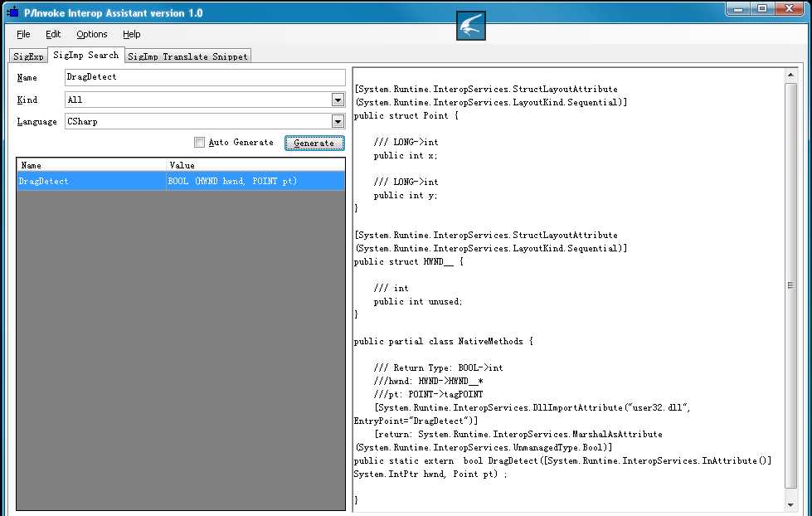Enable the Auto Generate checkbox
The width and height of the screenshot is (812, 516).
(199, 143)
